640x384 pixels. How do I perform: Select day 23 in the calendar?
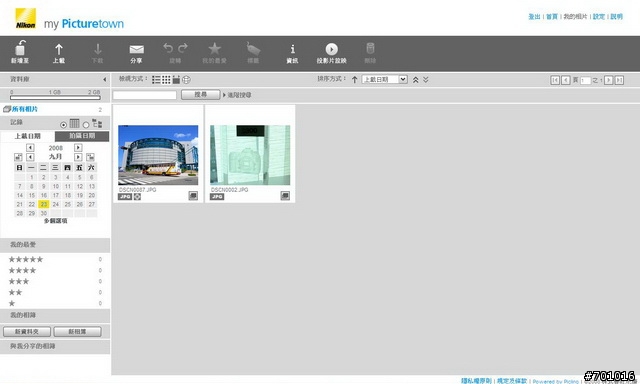point(44,204)
